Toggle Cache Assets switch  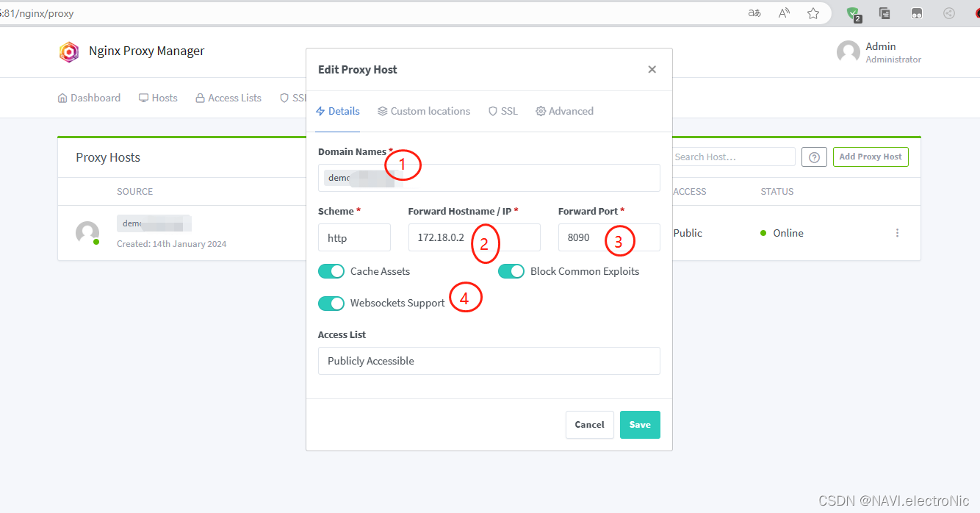click(331, 271)
